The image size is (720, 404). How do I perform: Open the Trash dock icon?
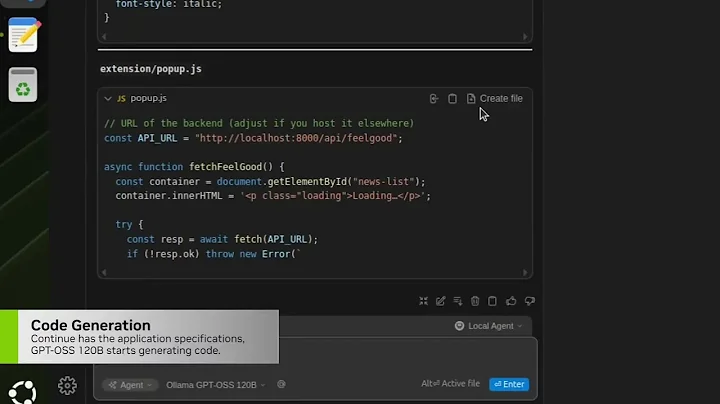coord(23,85)
